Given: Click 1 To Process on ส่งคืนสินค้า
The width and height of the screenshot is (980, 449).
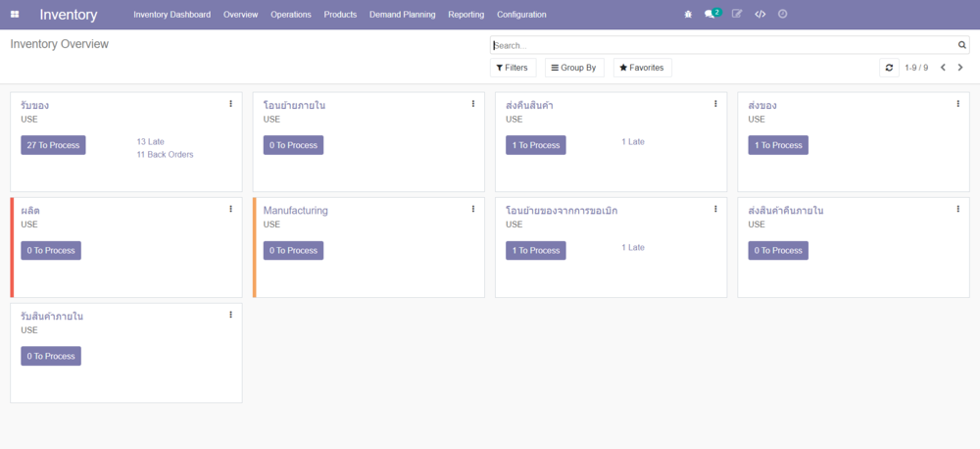Looking at the screenshot, I should click(x=536, y=145).
